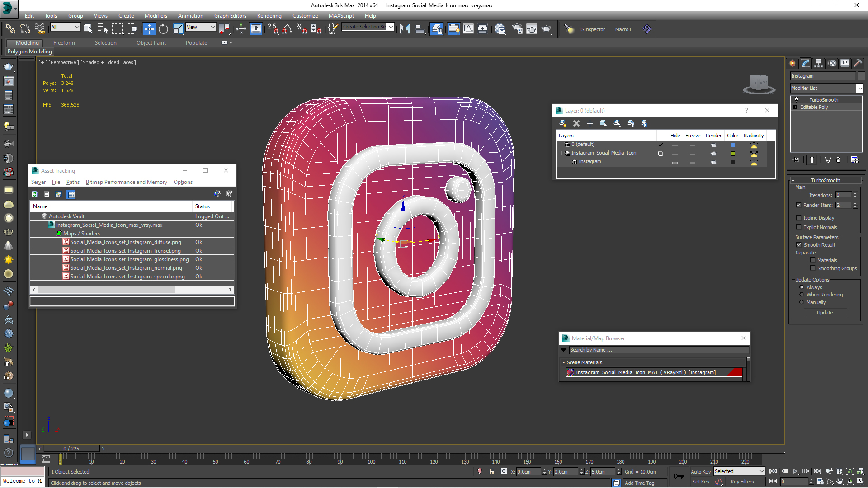Screen dimensions: 868x488
Task: Open the Utilities command panel
Action: [858, 63]
